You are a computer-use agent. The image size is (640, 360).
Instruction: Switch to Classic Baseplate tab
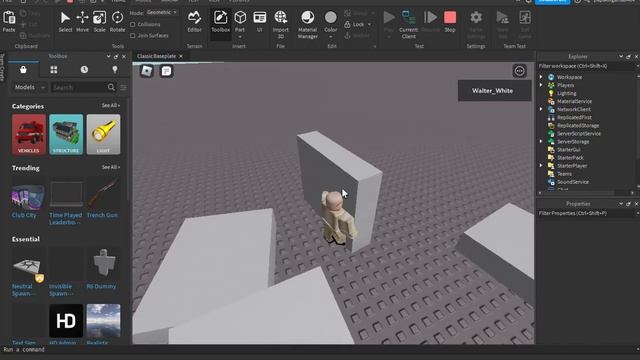pyautogui.click(x=156, y=56)
